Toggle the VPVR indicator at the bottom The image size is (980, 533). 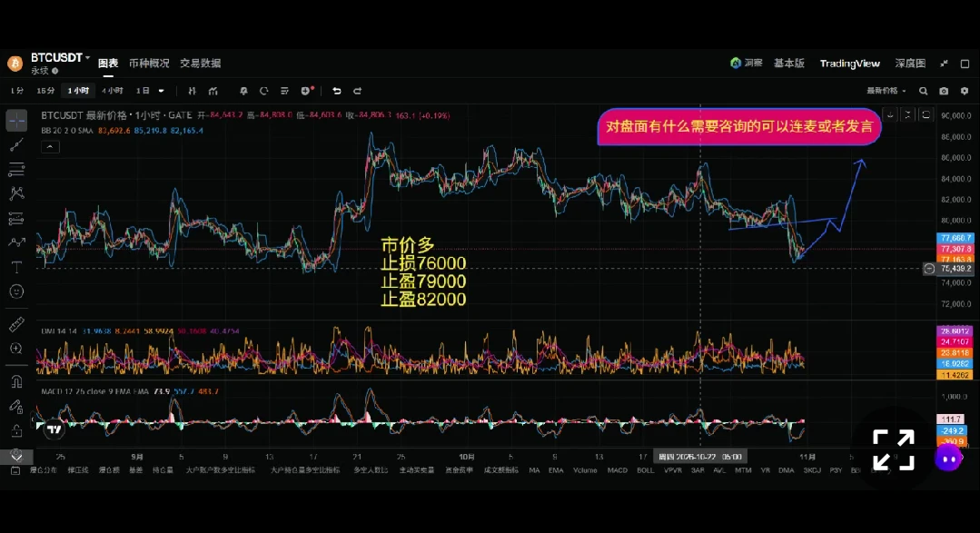(673, 470)
